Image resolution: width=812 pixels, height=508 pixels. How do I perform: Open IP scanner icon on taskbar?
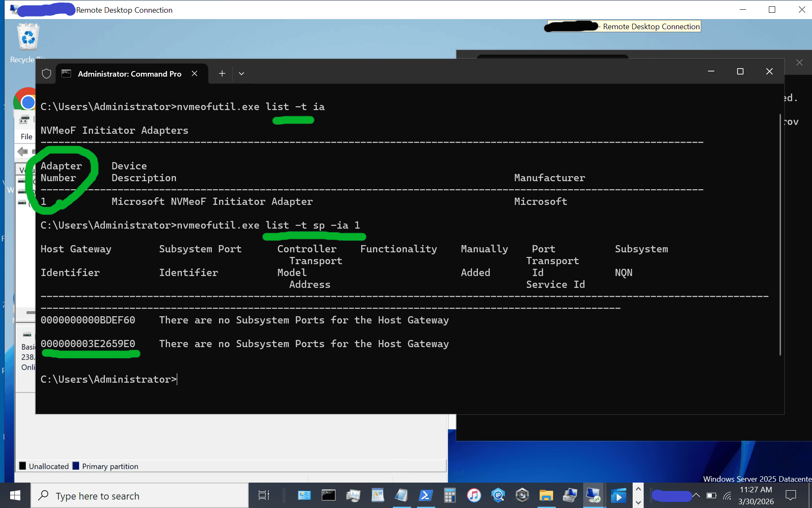(x=498, y=495)
